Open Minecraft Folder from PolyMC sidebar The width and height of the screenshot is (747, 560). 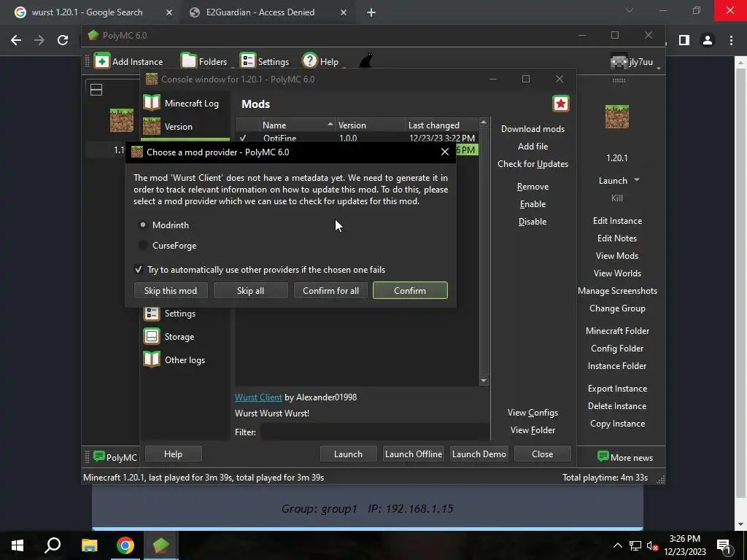click(x=617, y=330)
